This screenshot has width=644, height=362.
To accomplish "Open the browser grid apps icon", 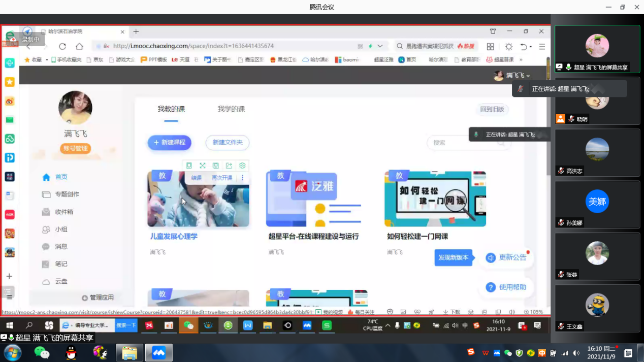I will (x=490, y=46).
